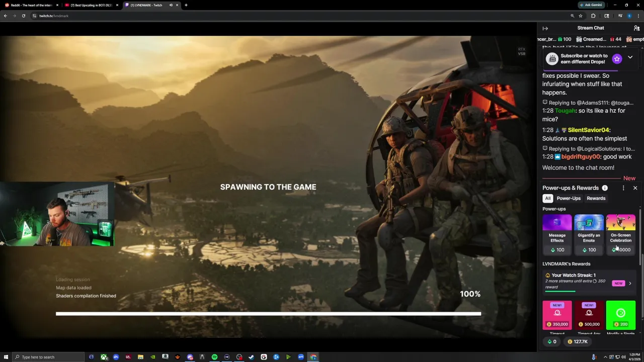Screen dimensions: 644x362
Task: Mute the Twitch tab audio icon
Action: click(x=171, y=5)
